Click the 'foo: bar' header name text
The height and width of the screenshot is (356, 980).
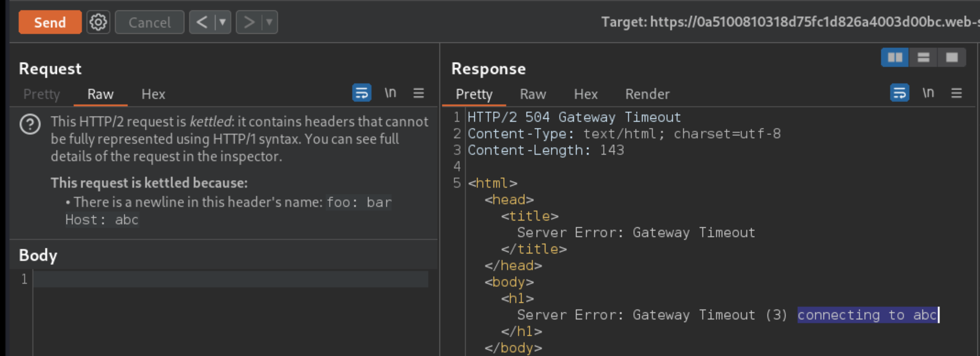(x=359, y=202)
